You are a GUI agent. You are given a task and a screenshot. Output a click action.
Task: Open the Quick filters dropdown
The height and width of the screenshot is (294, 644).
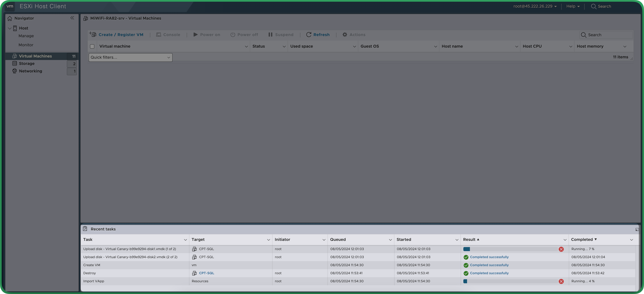[130, 57]
